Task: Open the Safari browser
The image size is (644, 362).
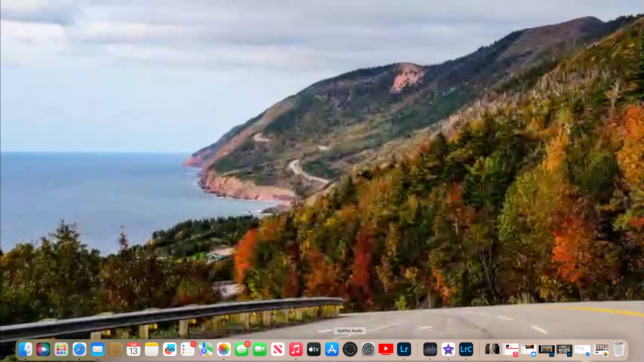Action: [79, 349]
